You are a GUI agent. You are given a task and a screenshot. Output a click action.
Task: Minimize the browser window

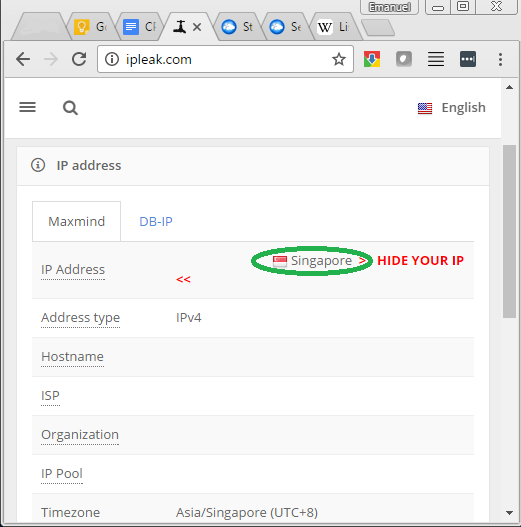[438, 7]
